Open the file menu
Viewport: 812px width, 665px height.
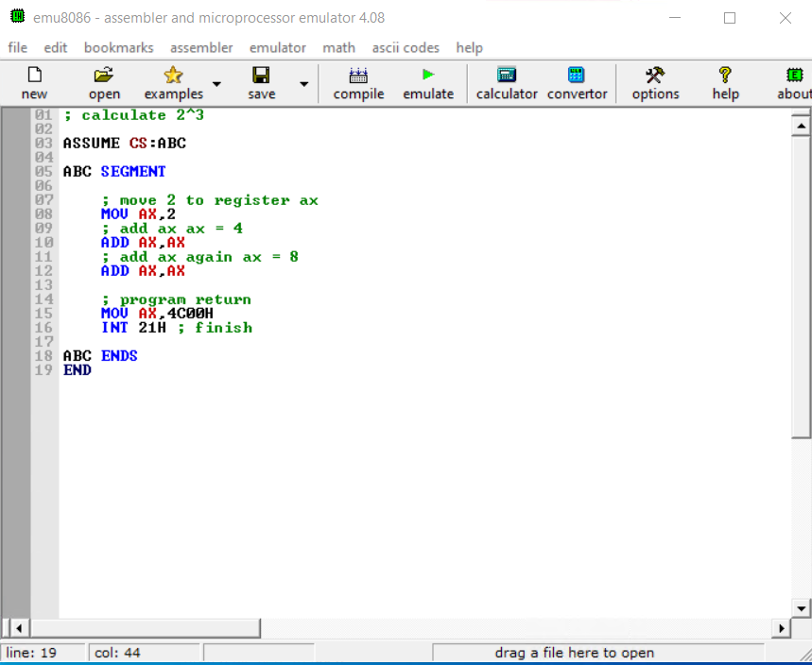point(18,47)
